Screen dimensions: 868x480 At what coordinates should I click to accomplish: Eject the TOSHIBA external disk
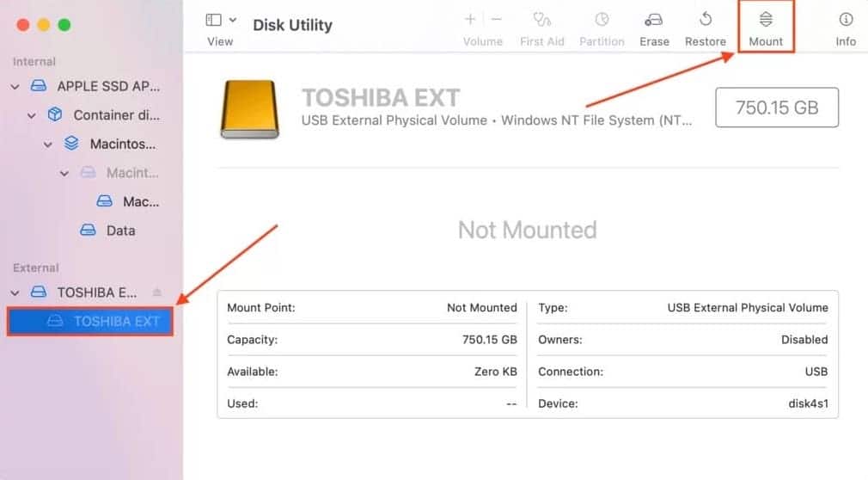[x=156, y=292]
